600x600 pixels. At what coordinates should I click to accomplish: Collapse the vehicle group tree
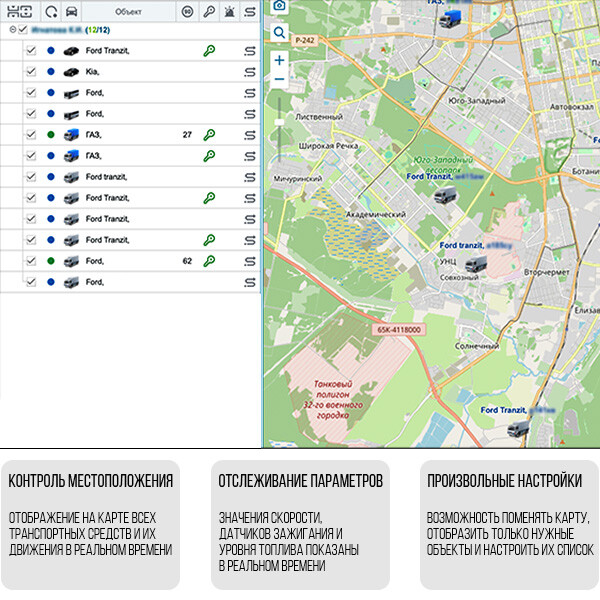[11, 31]
